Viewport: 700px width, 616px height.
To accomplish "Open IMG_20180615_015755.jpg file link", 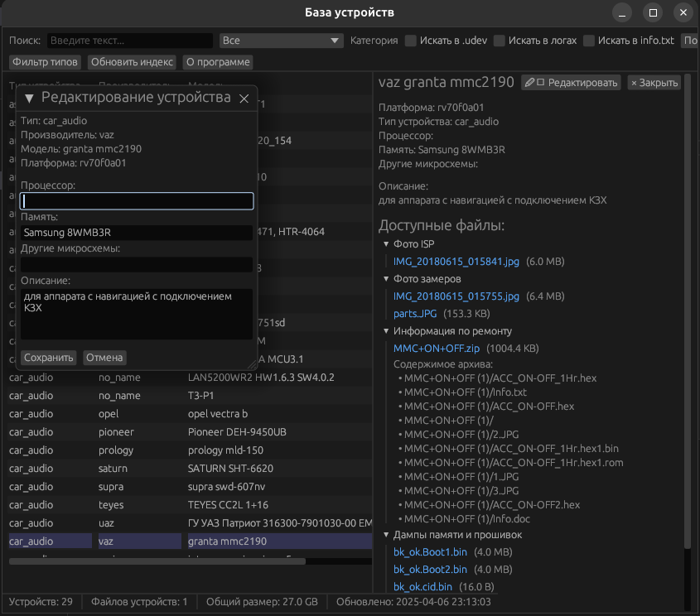I will (x=456, y=296).
